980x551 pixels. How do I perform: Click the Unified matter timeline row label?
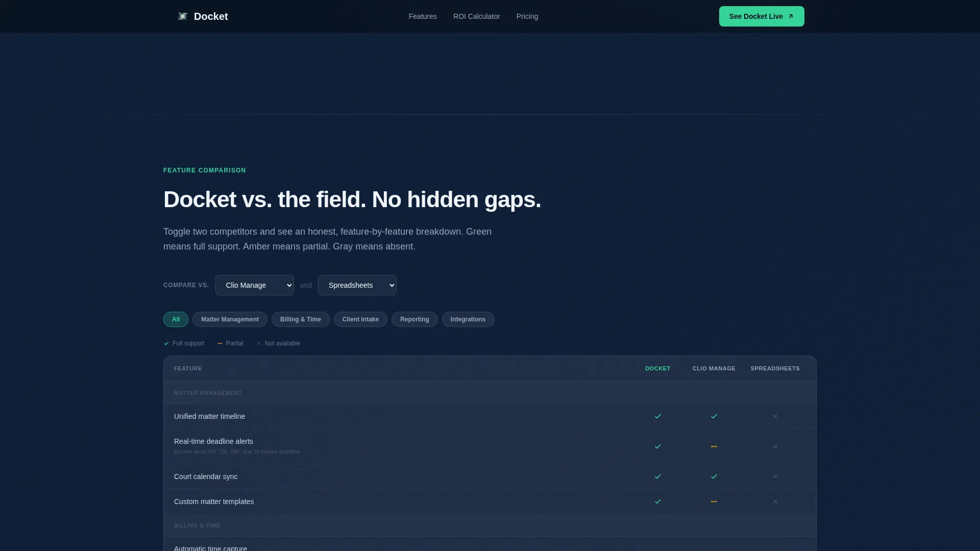point(209,416)
